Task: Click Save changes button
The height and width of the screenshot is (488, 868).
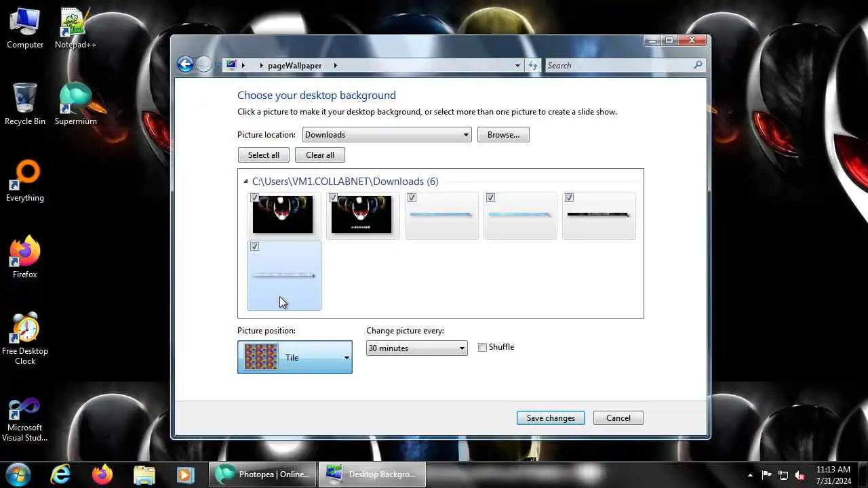Action: [551, 418]
